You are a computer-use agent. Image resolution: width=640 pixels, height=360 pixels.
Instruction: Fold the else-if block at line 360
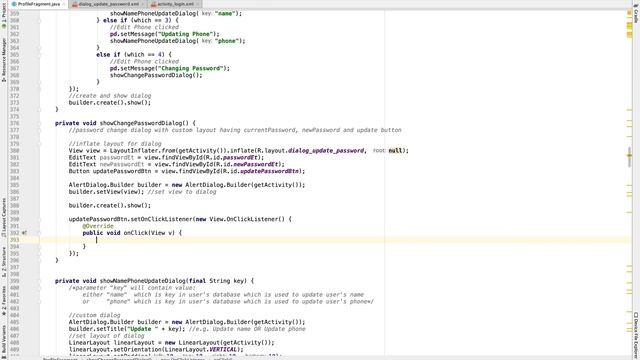click(x=40, y=20)
